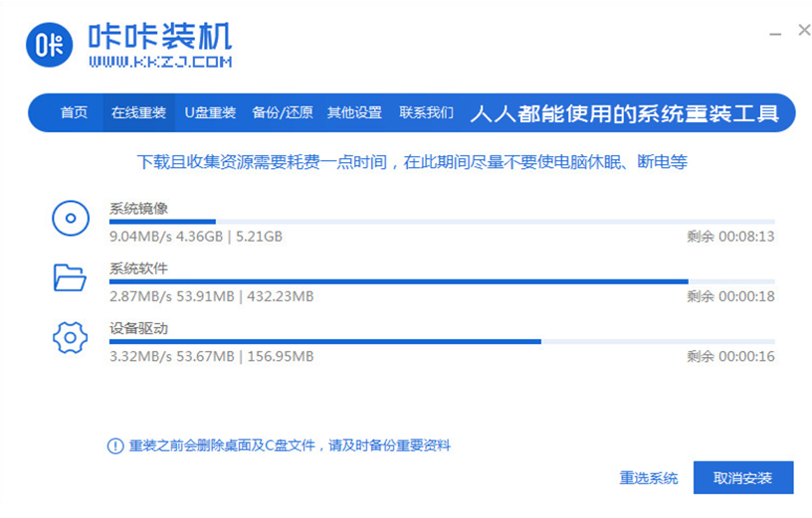Close the 咔咔装机 window

coord(804,31)
